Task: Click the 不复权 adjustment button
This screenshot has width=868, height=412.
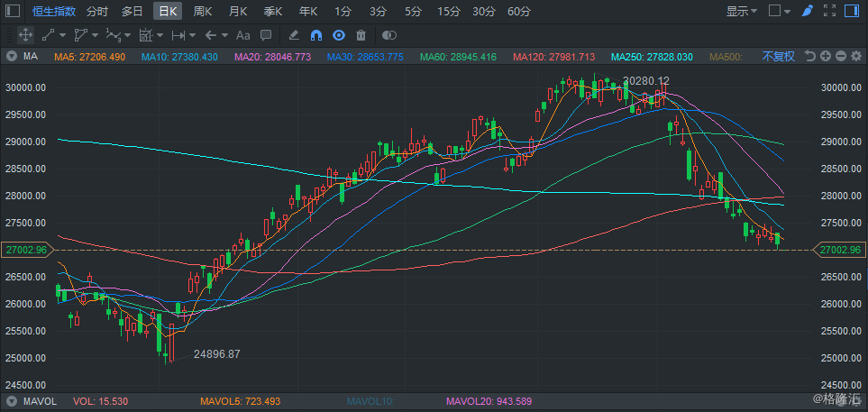Action: tap(779, 56)
